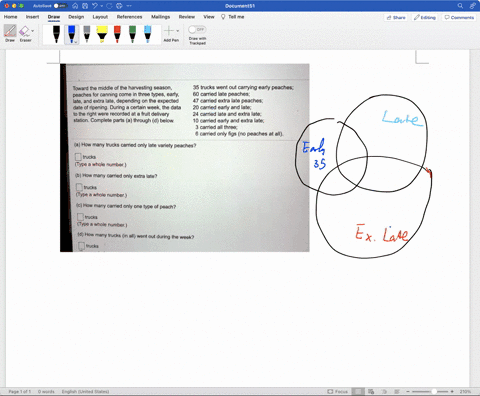Viewport: 480px width, 396px height.
Task: Pick the blue pen
Action: (71, 34)
